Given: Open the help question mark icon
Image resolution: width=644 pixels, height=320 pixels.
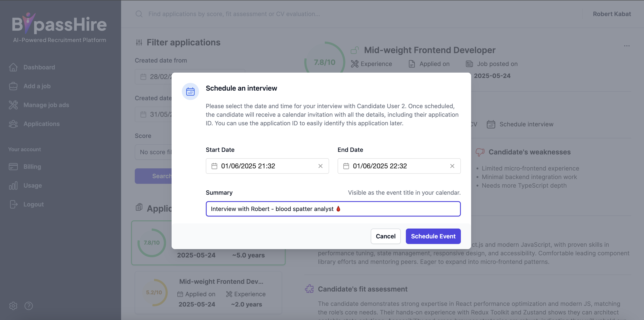Looking at the screenshot, I should [x=29, y=306].
